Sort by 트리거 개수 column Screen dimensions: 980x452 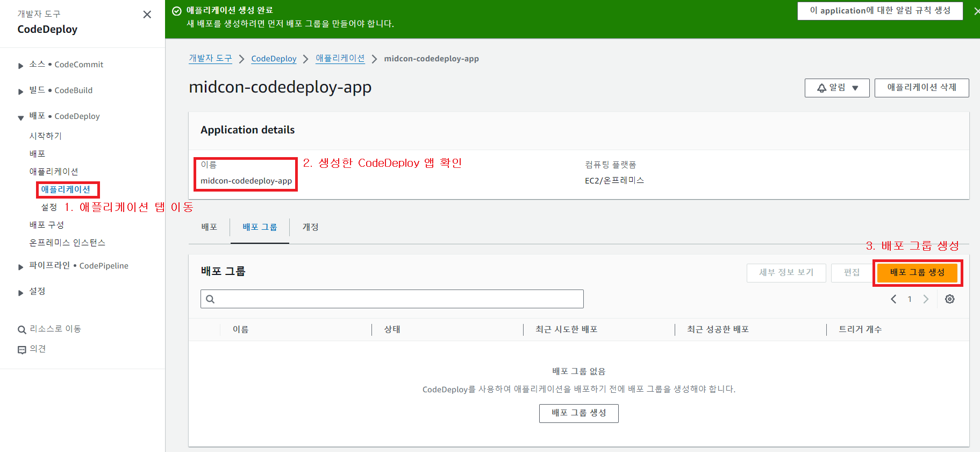(x=860, y=330)
